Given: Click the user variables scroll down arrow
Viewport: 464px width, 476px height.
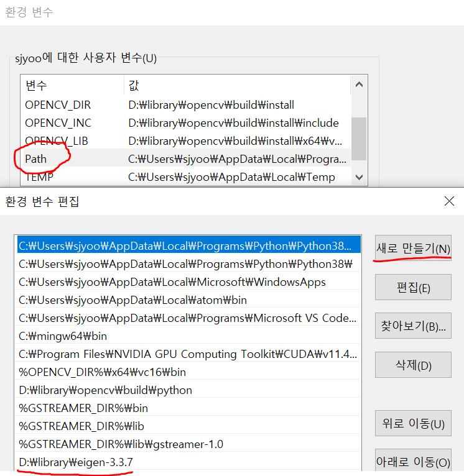Looking at the screenshot, I should click(359, 177).
